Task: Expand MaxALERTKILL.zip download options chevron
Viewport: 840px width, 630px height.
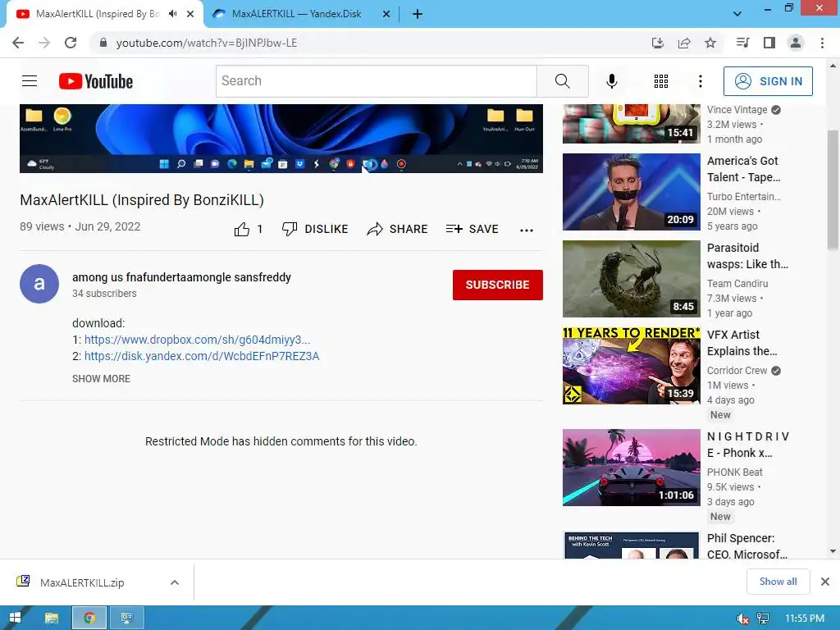Action: pos(175,583)
